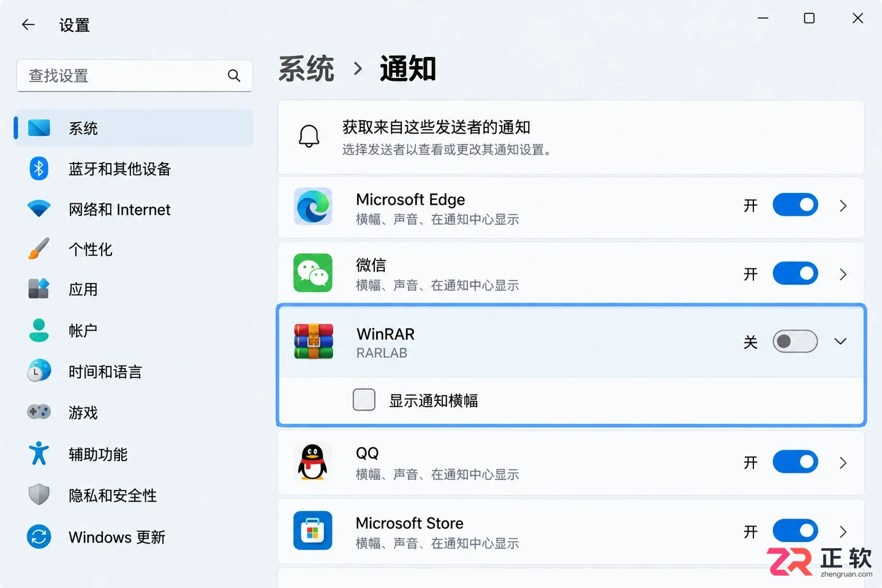Click the Wi-Fi network icon
Image resolution: width=882 pixels, height=588 pixels.
[x=39, y=209]
